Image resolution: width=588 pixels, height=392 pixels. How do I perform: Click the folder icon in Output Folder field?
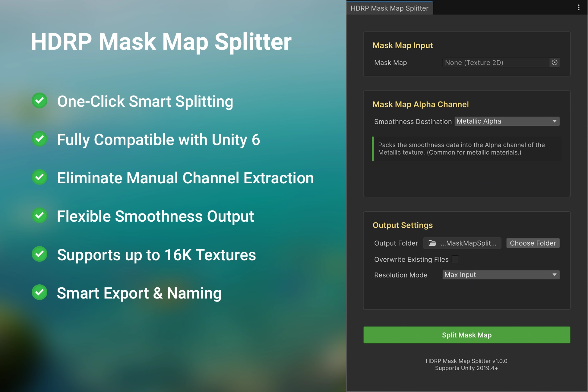pos(432,243)
